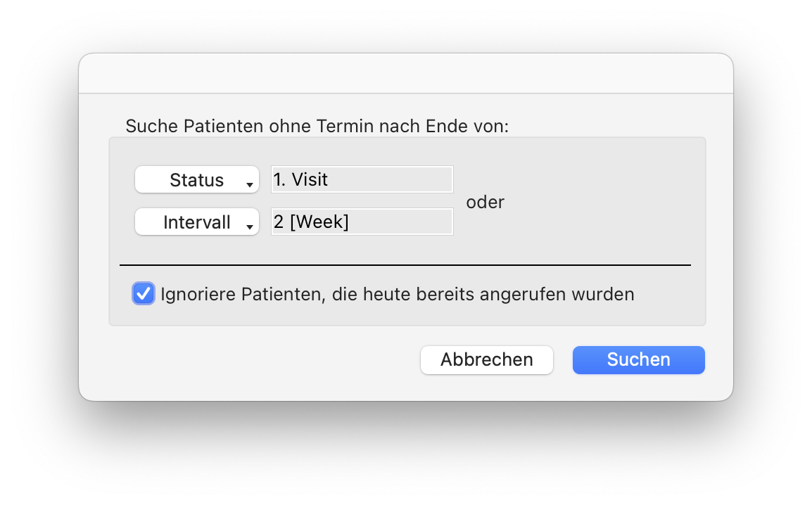Uncheck the ignore already-called patients checkbox
The image size is (812, 505).
[x=144, y=293]
